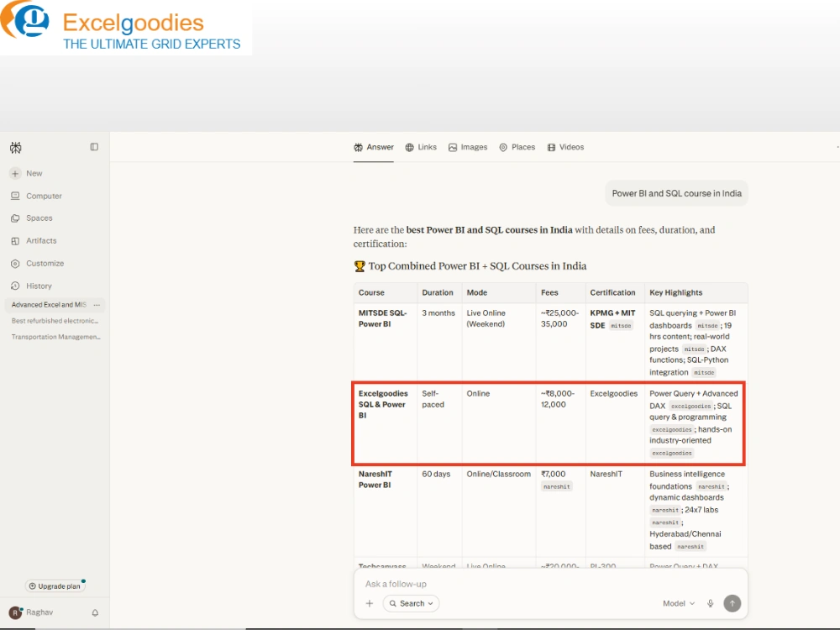Open Spaces from the sidebar
Image resolution: width=840 pixels, height=630 pixels.
click(x=32, y=218)
